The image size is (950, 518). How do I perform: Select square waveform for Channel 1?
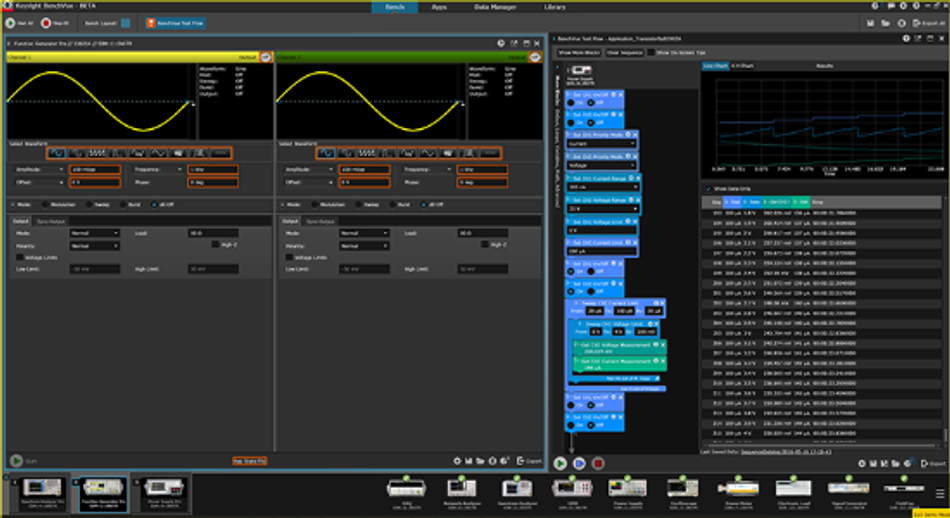tap(77, 153)
